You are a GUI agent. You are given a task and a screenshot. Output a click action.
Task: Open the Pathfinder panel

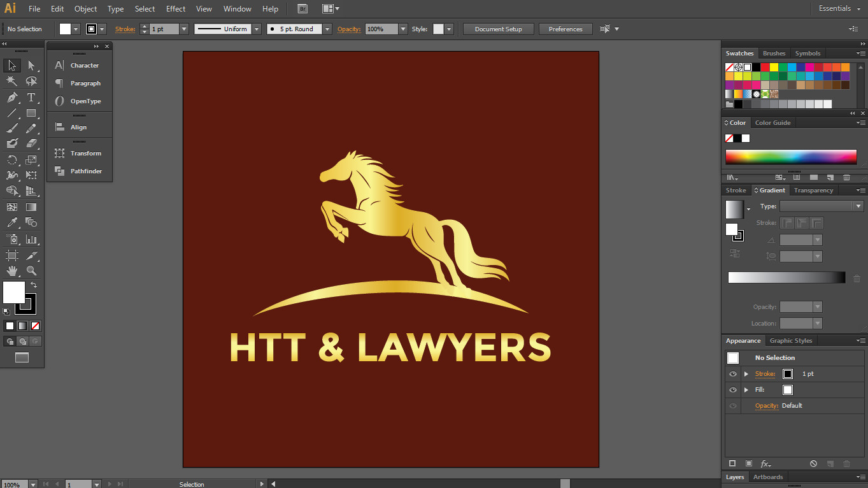(x=79, y=171)
